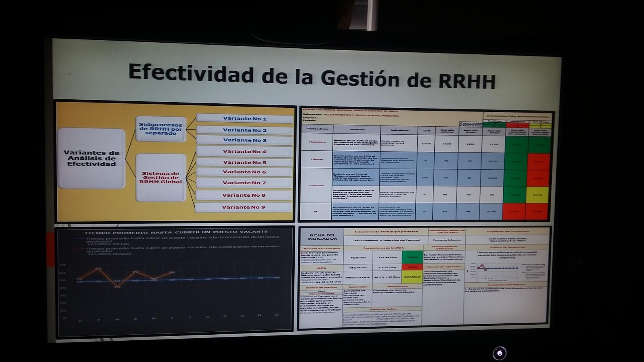
Task: Click the red deviation cell in the AC row
Action: [514, 212]
